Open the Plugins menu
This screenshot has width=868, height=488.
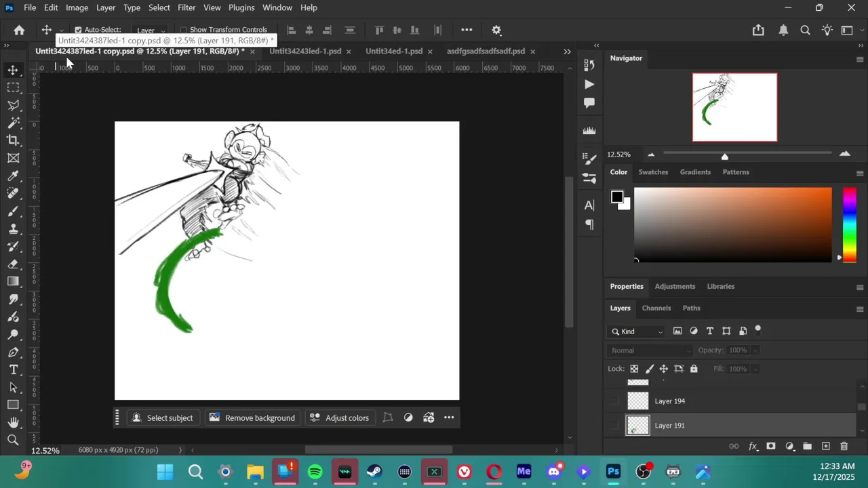241,7
